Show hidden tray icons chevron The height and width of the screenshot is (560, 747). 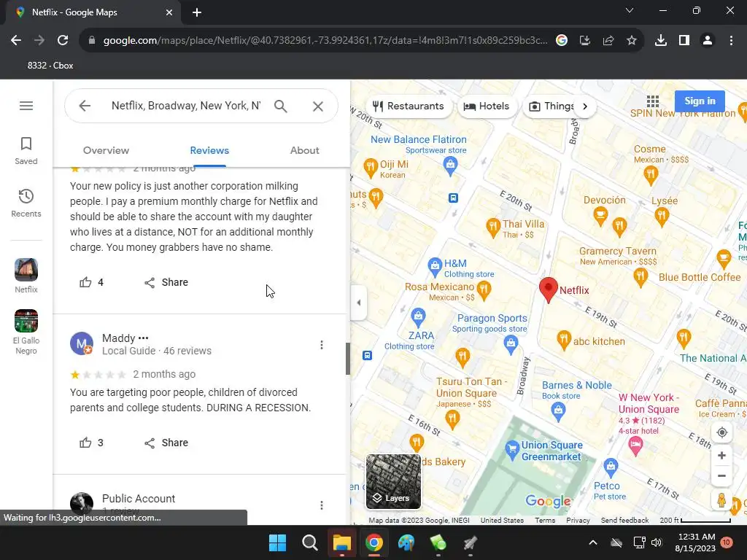pos(593,542)
